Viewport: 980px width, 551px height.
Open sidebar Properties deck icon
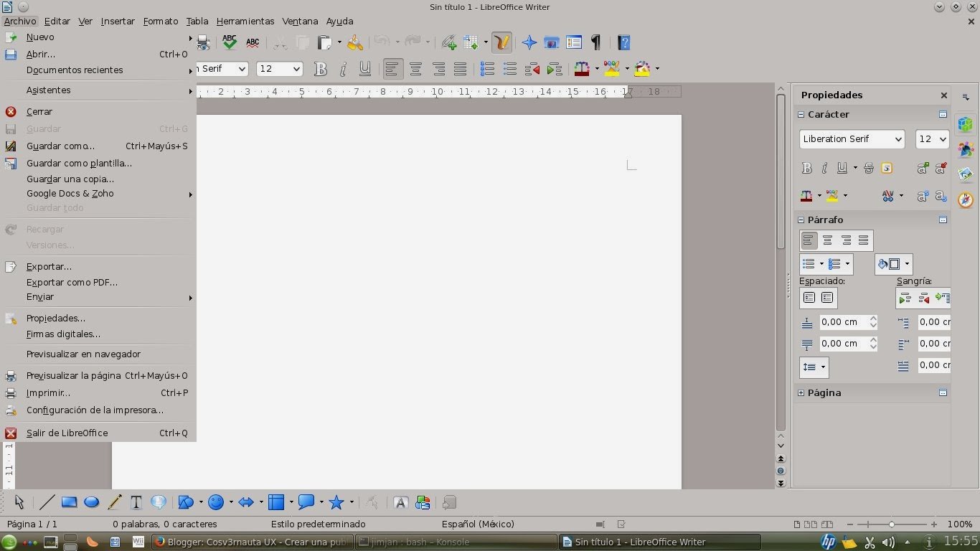click(966, 125)
